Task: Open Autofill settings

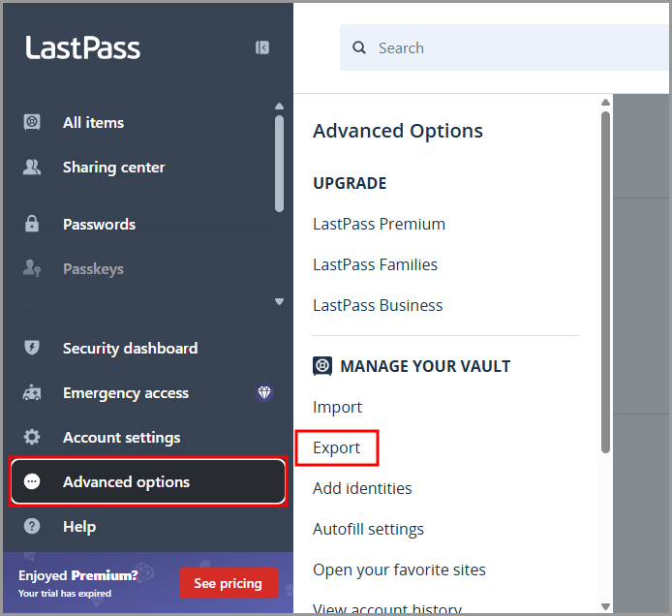Action: coord(368,529)
